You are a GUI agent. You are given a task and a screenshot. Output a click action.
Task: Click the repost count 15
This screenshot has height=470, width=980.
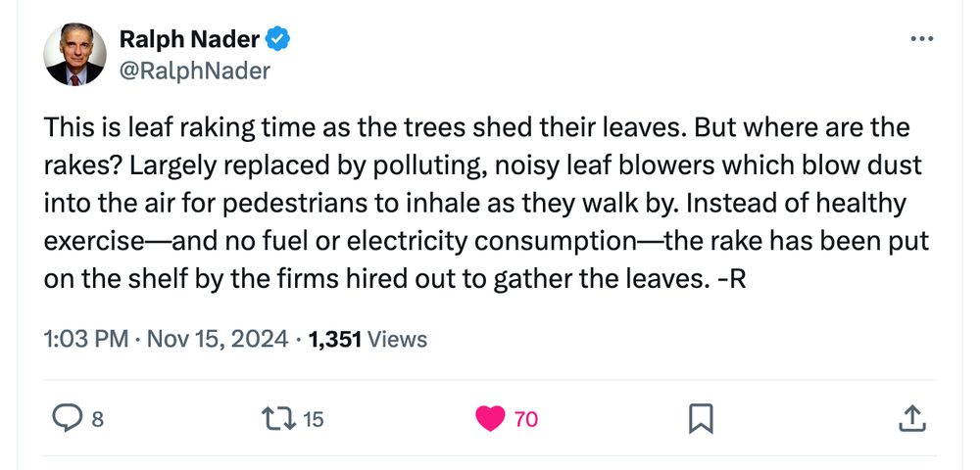click(x=312, y=420)
